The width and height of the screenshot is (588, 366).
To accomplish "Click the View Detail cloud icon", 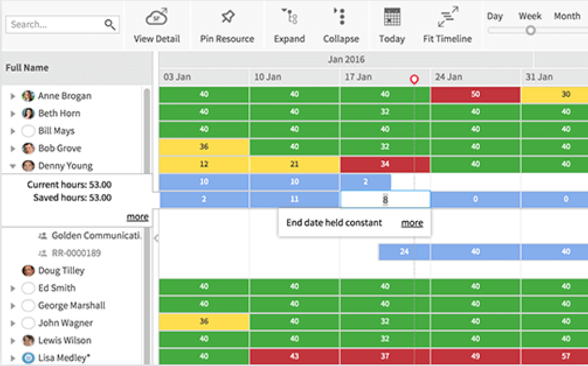I will click(x=156, y=16).
